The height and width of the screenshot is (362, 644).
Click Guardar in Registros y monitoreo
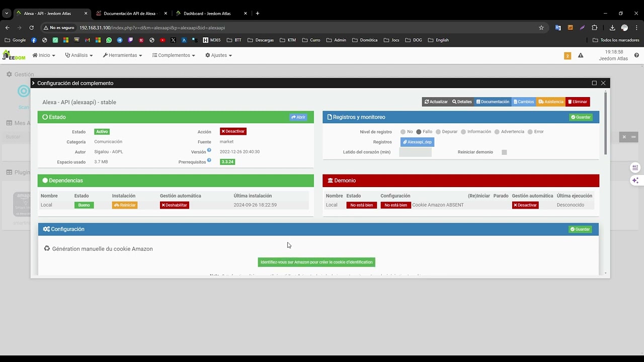(581, 117)
